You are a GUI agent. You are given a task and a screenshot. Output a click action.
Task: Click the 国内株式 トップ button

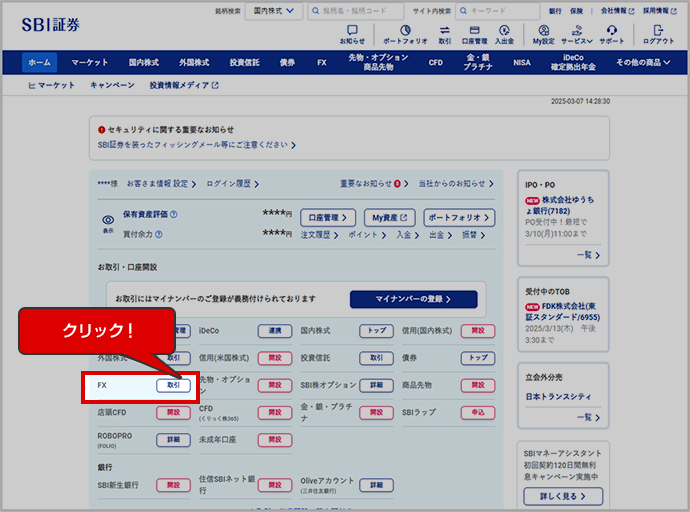pyautogui.click(x=377, y=331)
